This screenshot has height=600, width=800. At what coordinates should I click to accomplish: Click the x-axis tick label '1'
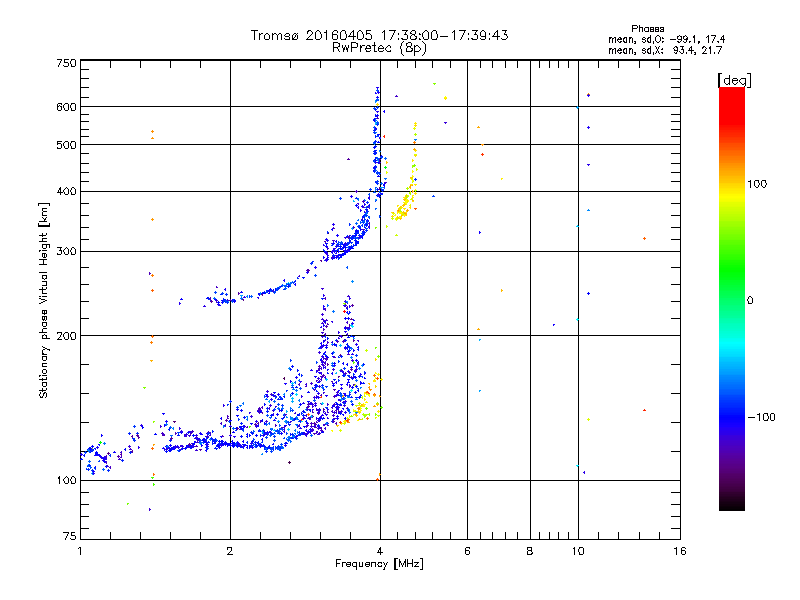(x=80, y=551)
